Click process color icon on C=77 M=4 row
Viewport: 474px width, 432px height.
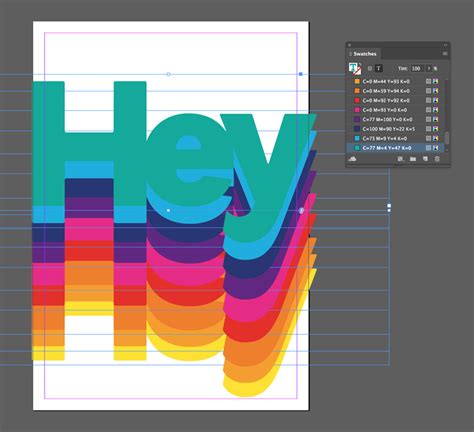429,148
